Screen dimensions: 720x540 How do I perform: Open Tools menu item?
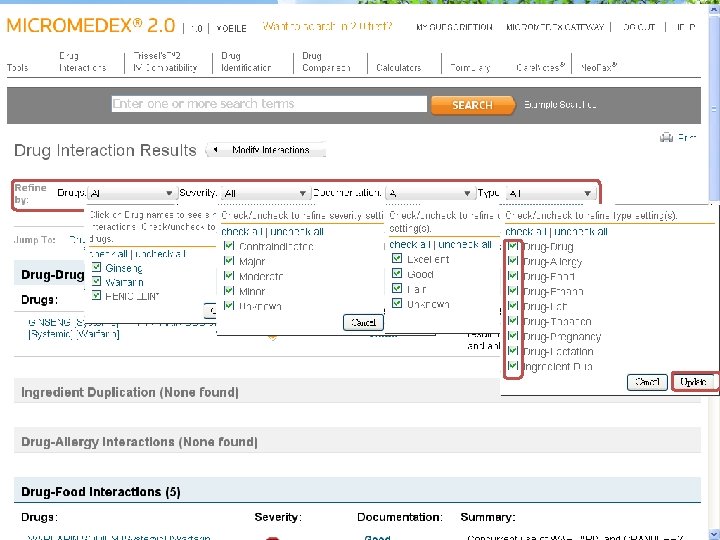tap(17, 68)
